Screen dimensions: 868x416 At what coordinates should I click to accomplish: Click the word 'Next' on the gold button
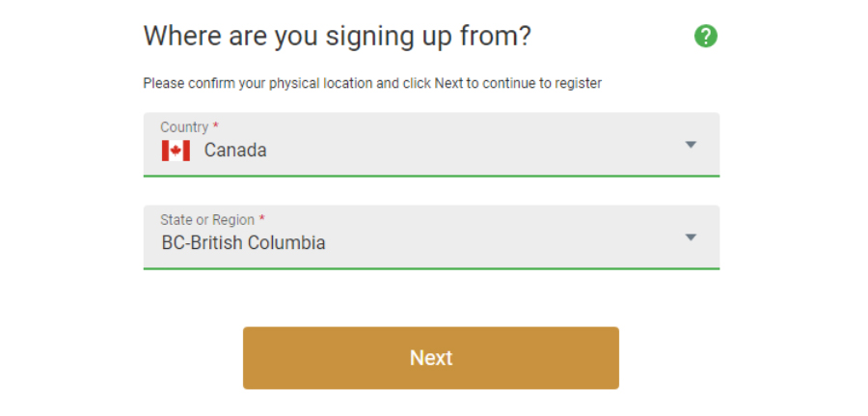click(x=431, y=358)
